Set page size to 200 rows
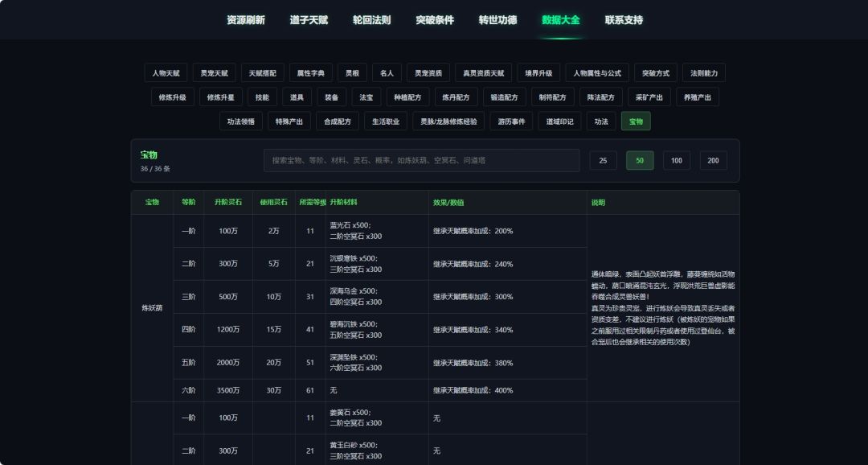 (714, 161)
